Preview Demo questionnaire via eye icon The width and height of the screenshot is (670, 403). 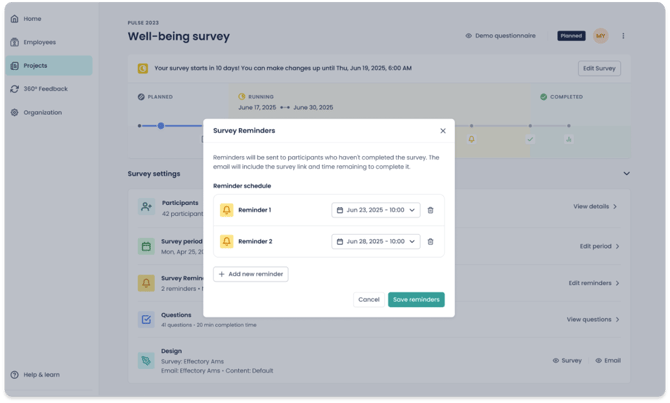[468, 36]
